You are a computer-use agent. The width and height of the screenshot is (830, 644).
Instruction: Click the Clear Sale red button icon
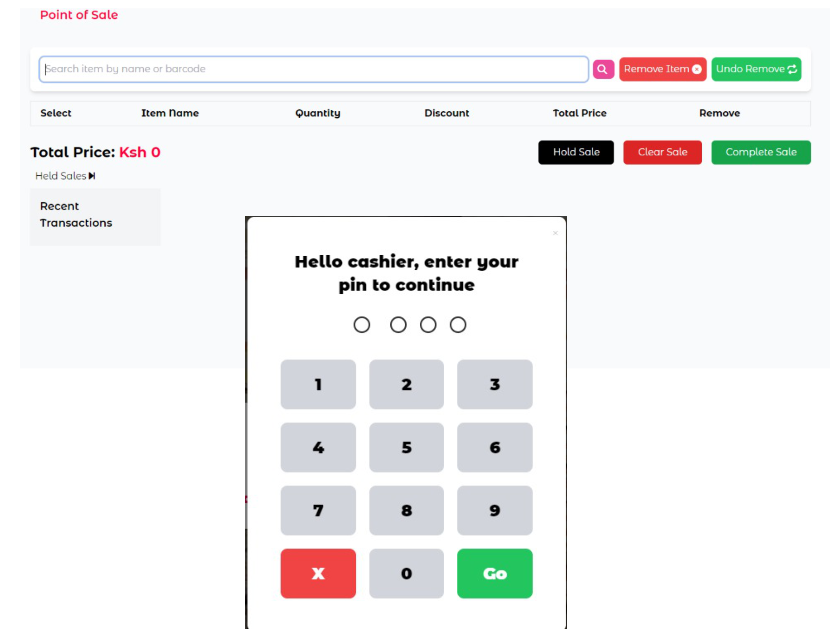(x=663, y=152)
